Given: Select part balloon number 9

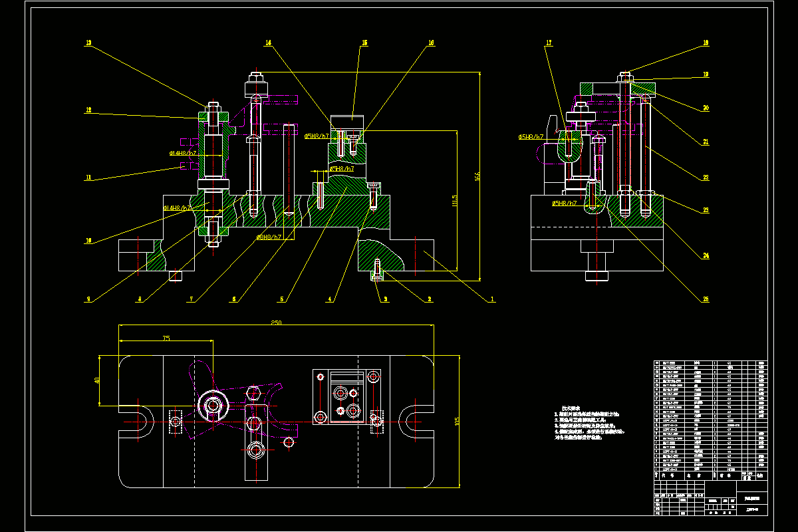Looking at the screenshot, I should pos(88,299).
